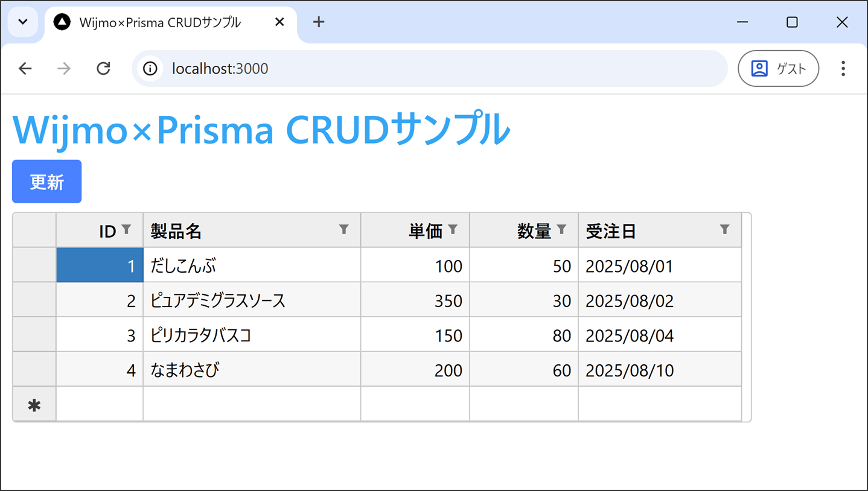This screenshot has width=868, height=491.
Task: View site information icon in address bar
Action: tap(150, 68)
